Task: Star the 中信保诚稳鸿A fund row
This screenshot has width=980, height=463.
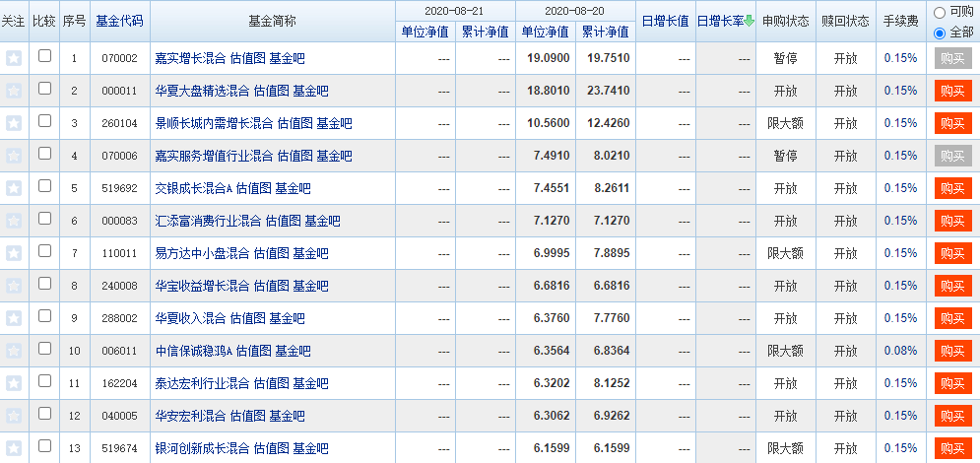Action: pyautogui.click(x=14, y=351)
